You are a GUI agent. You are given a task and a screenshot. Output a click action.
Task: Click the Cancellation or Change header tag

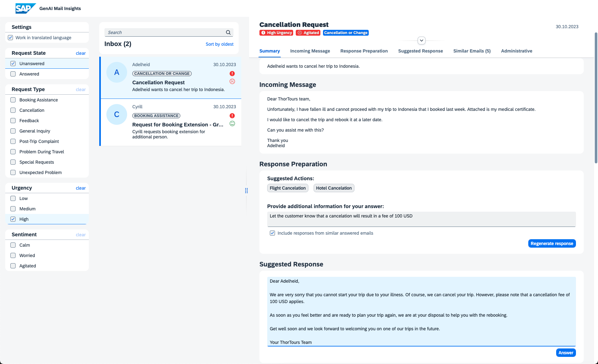346,33
